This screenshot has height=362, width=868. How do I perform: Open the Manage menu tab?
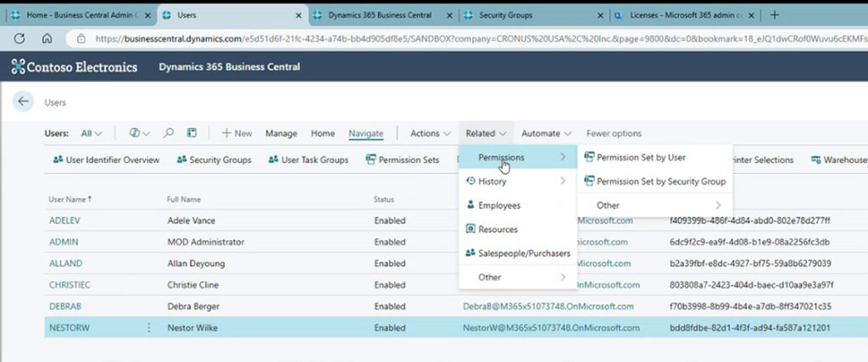click(281, 133)
